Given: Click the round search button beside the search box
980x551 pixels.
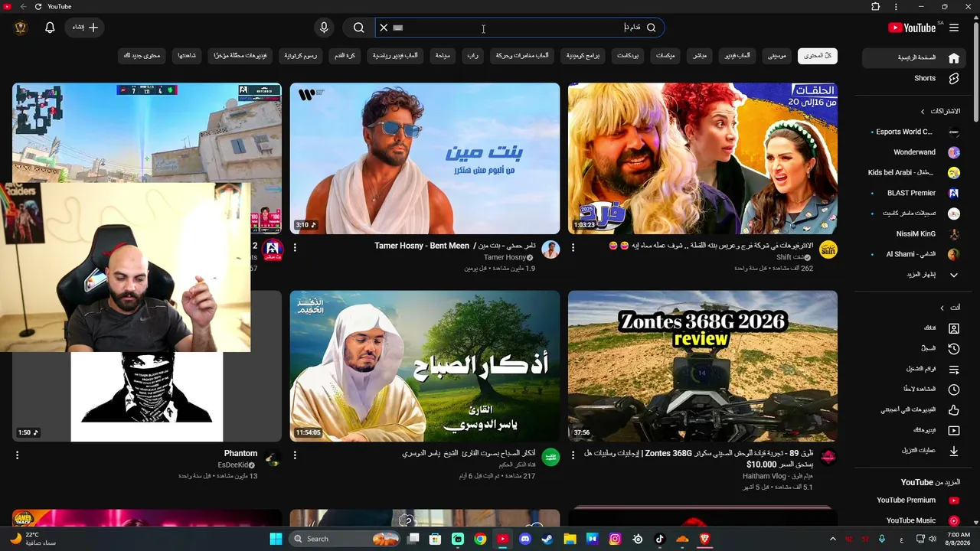Looking at the screenshot, I should 358,28.
